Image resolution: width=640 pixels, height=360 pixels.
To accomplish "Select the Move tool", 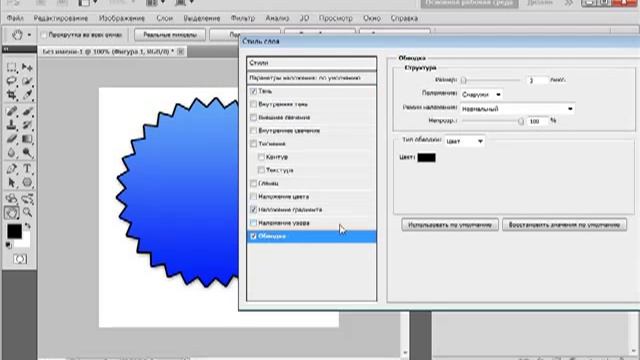I will click(27, 67).
